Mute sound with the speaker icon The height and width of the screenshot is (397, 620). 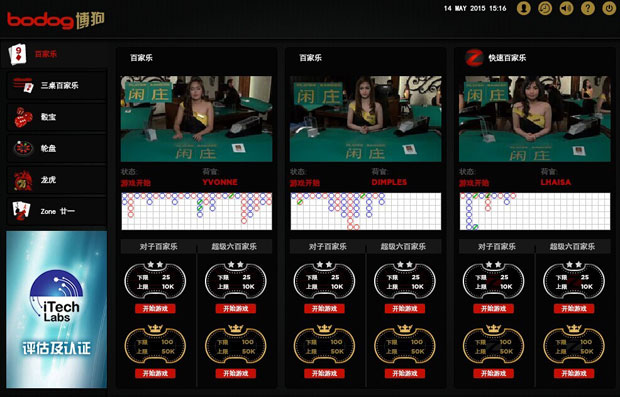click(x=566, y=8)
